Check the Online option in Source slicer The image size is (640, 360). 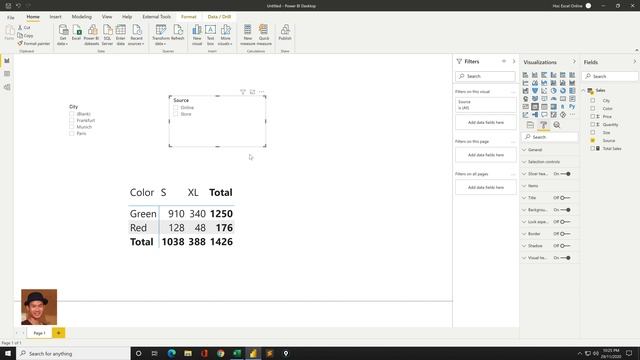[x=176, y=108]
